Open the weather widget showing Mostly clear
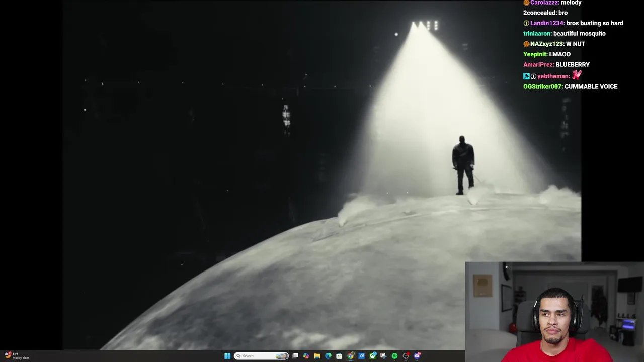 point(16,356)
